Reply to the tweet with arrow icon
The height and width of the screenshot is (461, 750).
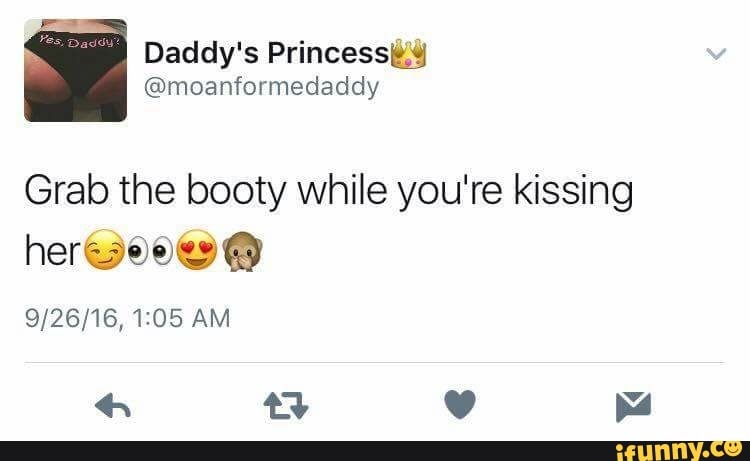click(113, 406)
